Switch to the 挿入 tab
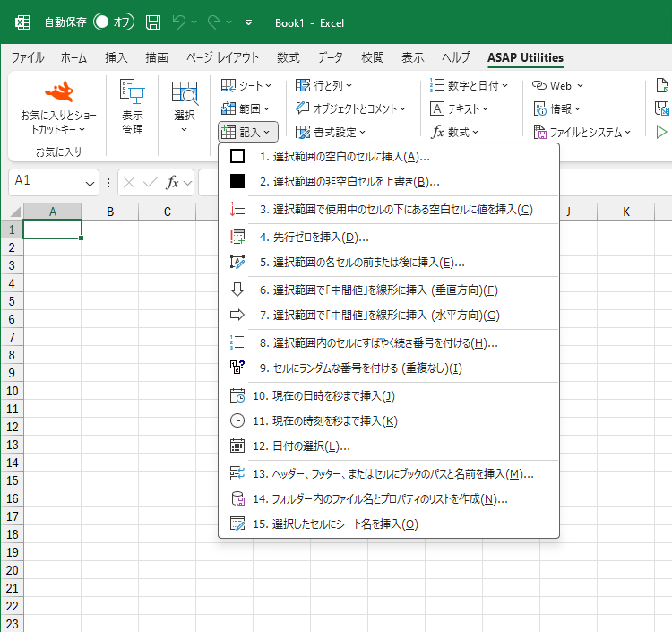The height and width of the screenshot is (632, 672). click(116, 57)
